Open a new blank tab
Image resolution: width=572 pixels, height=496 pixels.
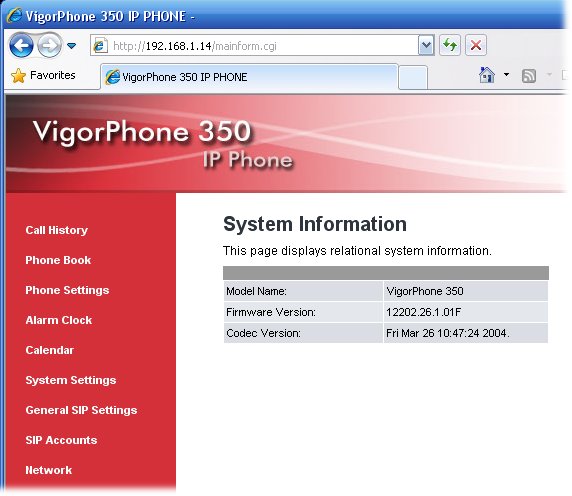[413, 77]
